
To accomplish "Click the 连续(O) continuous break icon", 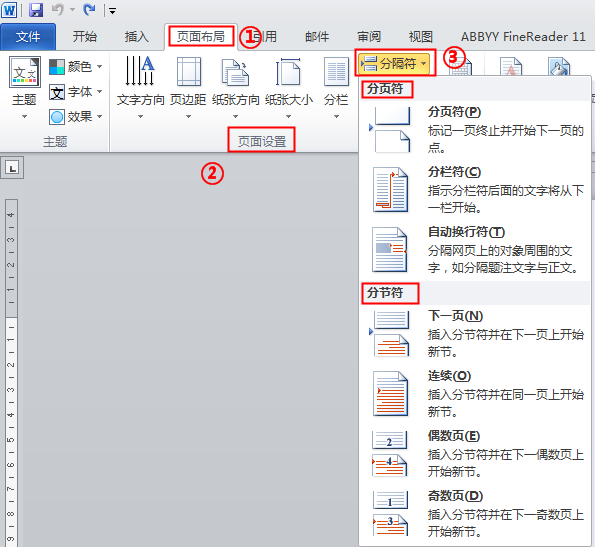I will coord(390,393).
